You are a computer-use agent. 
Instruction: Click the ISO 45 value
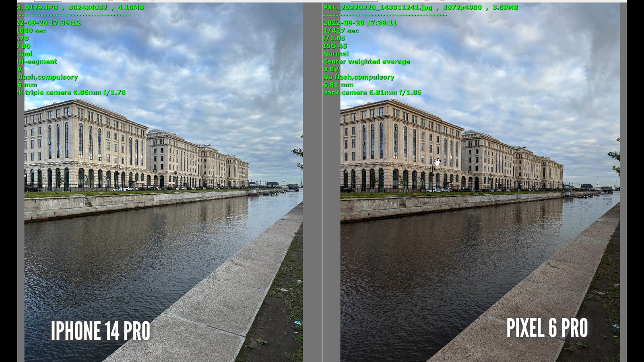[335, 46]
